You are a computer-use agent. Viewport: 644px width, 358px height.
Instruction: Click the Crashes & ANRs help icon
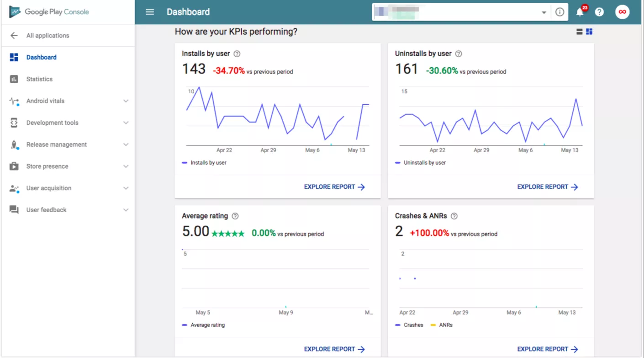pyautogui.click(x=454, y=216)
